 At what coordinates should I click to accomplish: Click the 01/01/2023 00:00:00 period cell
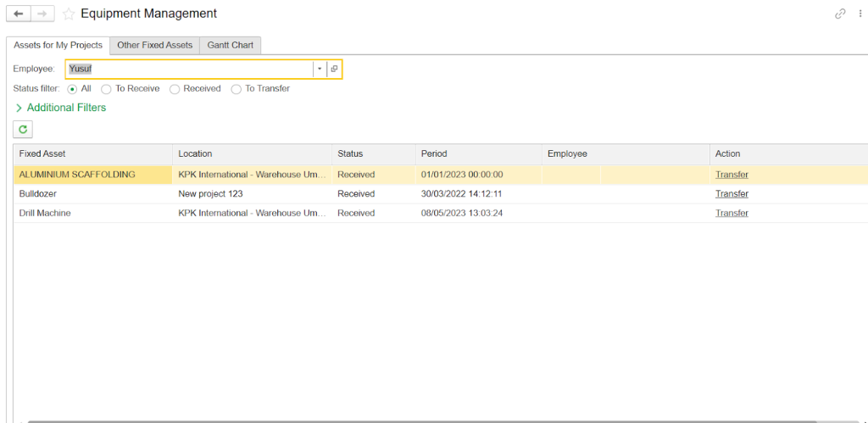tap(479, 175)
